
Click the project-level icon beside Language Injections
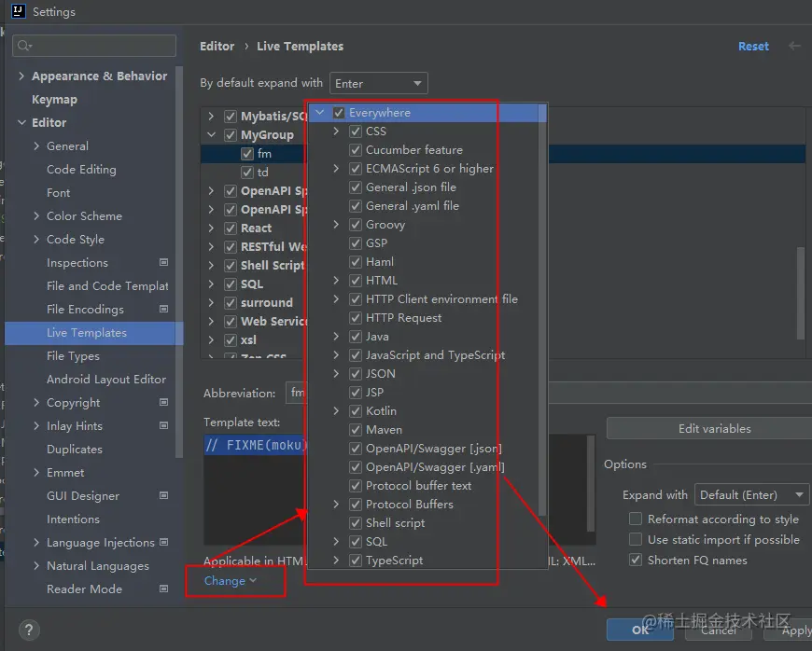tap(163, 542)
